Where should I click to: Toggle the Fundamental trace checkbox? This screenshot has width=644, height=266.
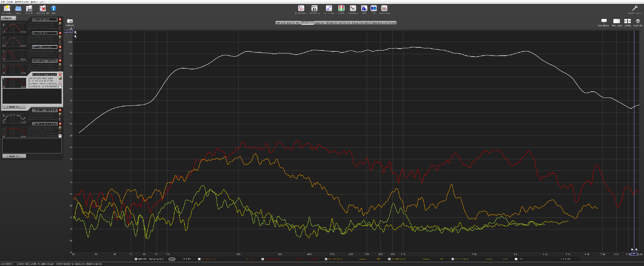tap(199, 259)
